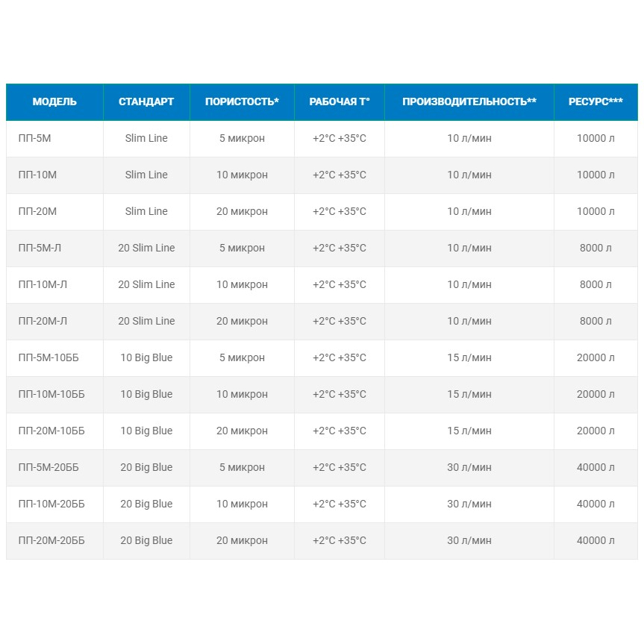Select the ПП-20М-10ББ row label
Viewport: 644px width, 644px height.
click(x=51, y=431)
